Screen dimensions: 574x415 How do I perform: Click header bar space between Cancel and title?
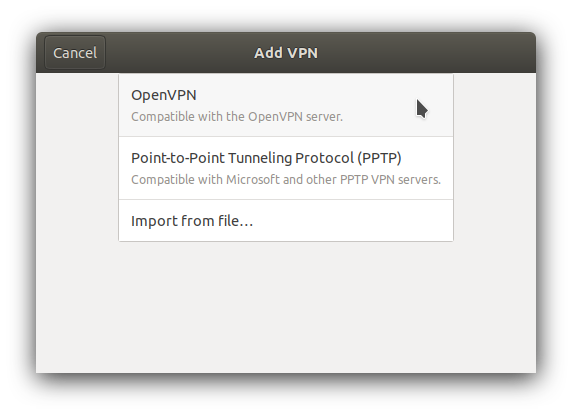pyautogui.click(x=179, y=53)
